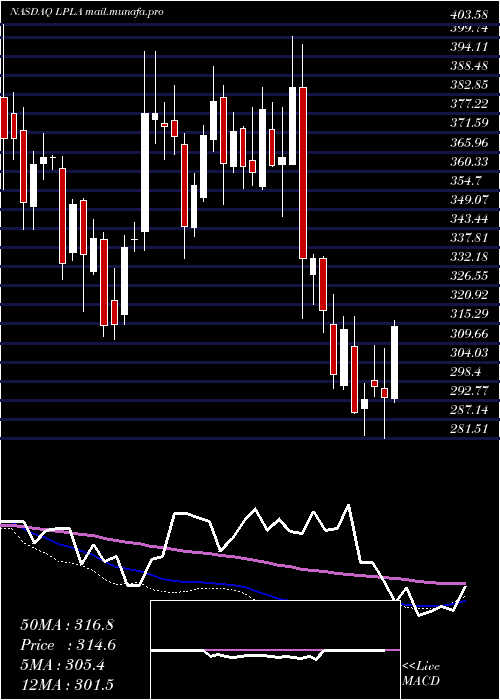The image size is (500, 700).
Task: Click the 298.4 price axis label
Action: 467,371
